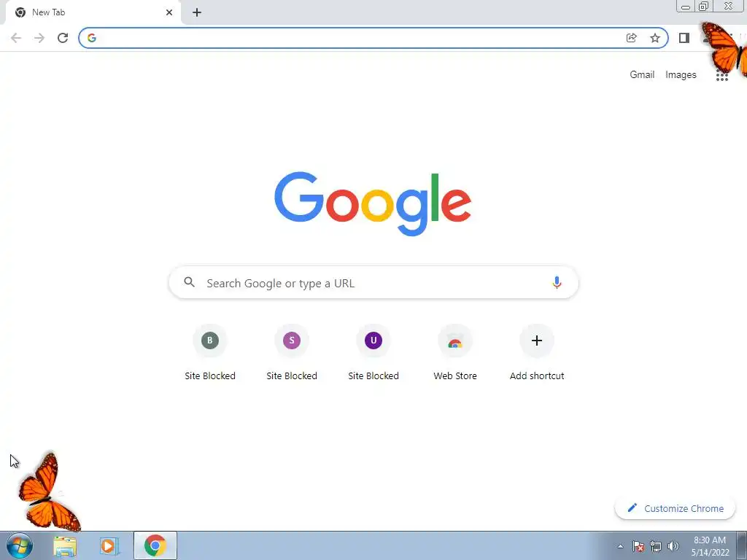Viewport: 747px width, 560px height.
Task: Click the Chrome taskbar button
Action: [155, 545]
